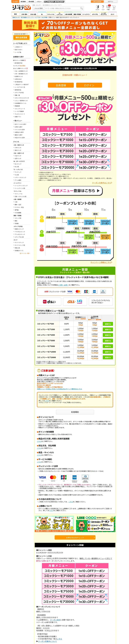The width and height of the screenshot is (129, 644).
Task: Expand the 利用規約 section
Action: (75, 412)
